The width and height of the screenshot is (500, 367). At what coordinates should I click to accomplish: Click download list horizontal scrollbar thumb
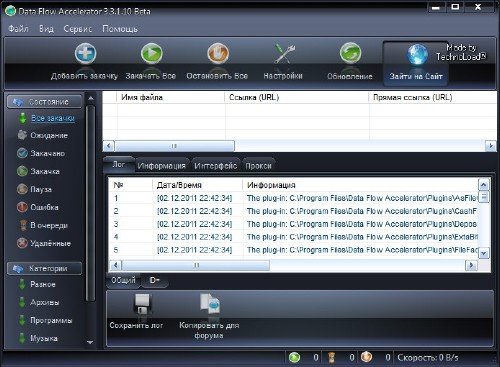pos(174,146)
